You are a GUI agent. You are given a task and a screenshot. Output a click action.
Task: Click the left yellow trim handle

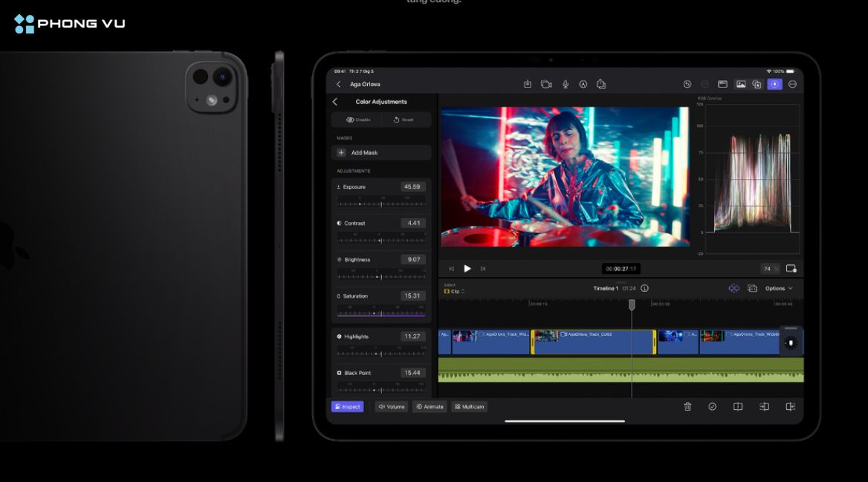tap(533, 342)
